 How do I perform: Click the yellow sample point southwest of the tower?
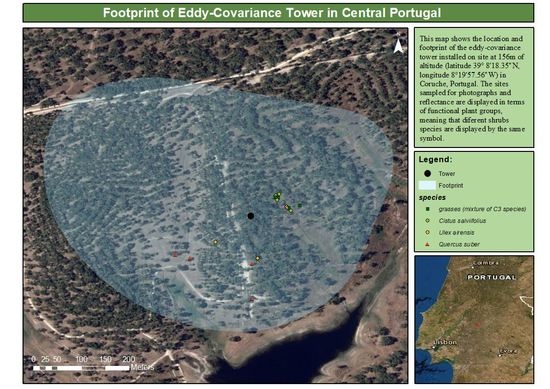click(215, 242)
